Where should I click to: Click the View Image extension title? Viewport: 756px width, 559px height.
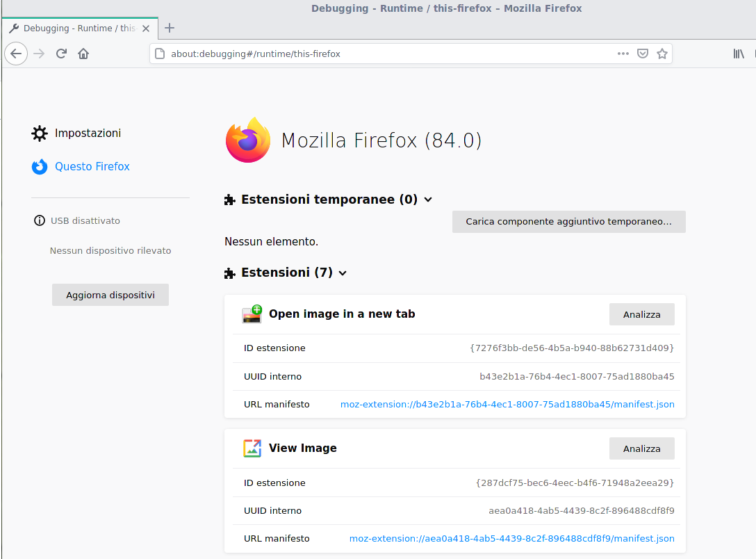coord(303,448)
